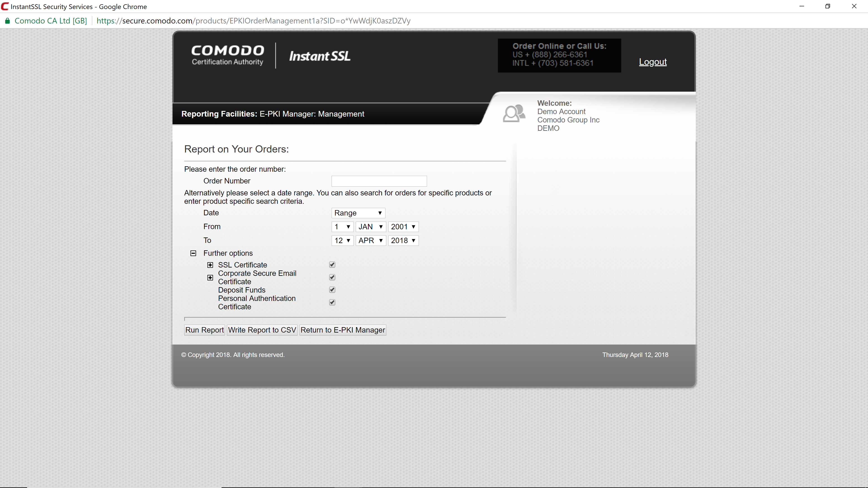The width and height of the screenshot is (868, 488).
Task: Open the Date Range dropdown
Action: pyautogui.click(x=358, y=213)
